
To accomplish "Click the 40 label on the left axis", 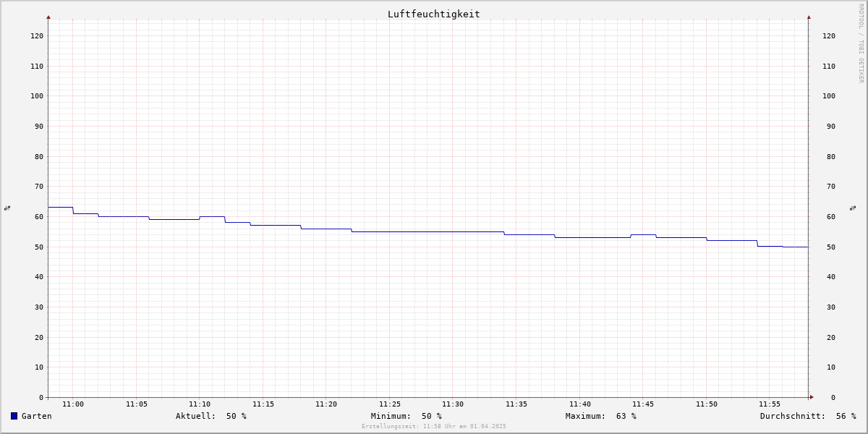I will [x=39, y=276].
